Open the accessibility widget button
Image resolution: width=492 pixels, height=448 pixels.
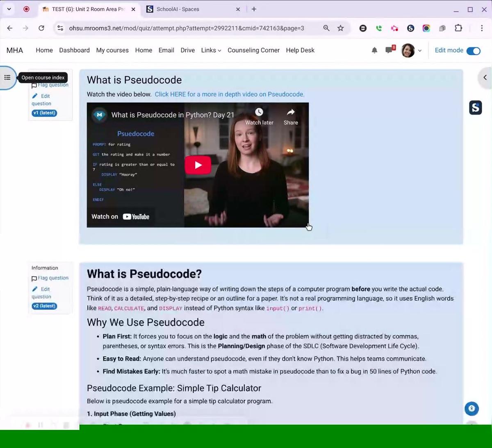click(x=471, y=408)
